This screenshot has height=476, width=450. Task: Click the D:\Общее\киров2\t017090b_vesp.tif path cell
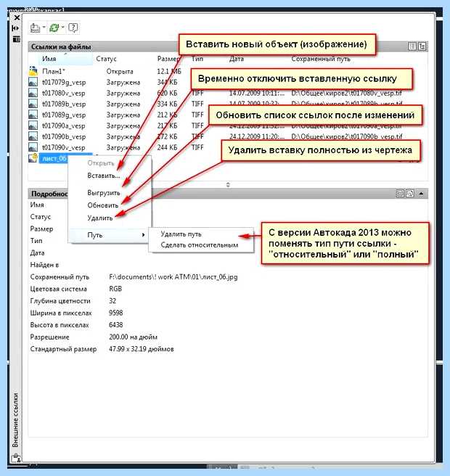pos(346,136)
